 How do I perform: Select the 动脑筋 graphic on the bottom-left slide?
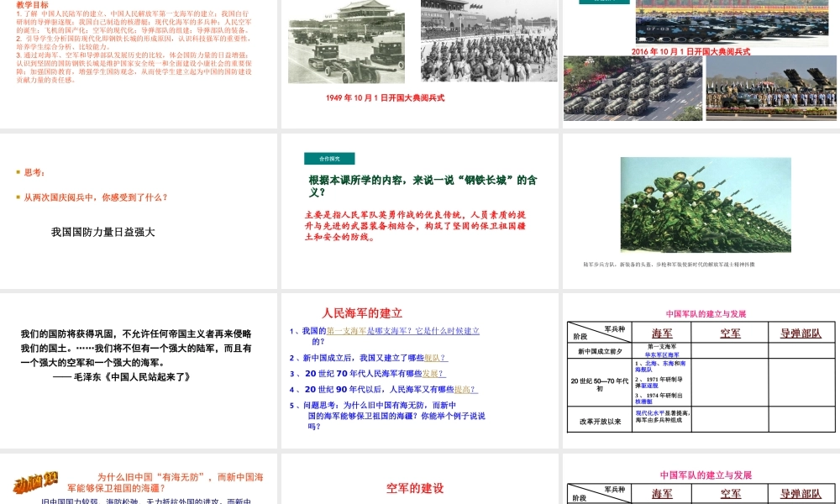click(x=34, y=482)
